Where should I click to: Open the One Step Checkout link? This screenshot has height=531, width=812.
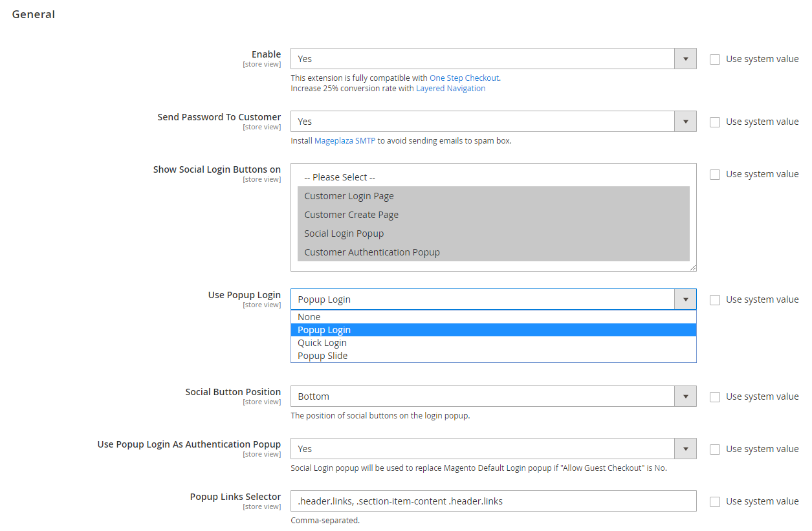[x=464, y=78]
